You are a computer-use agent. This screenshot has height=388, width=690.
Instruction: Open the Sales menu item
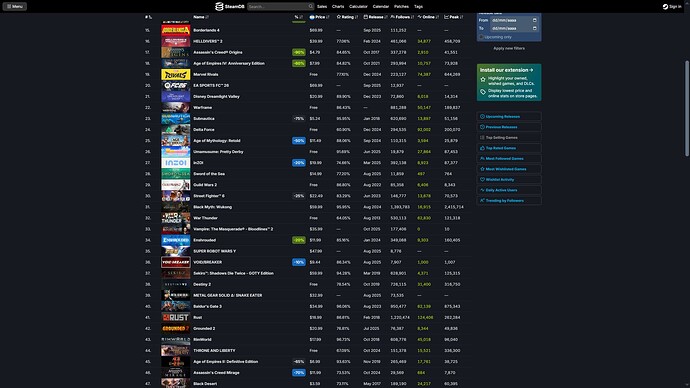(322, 7)
